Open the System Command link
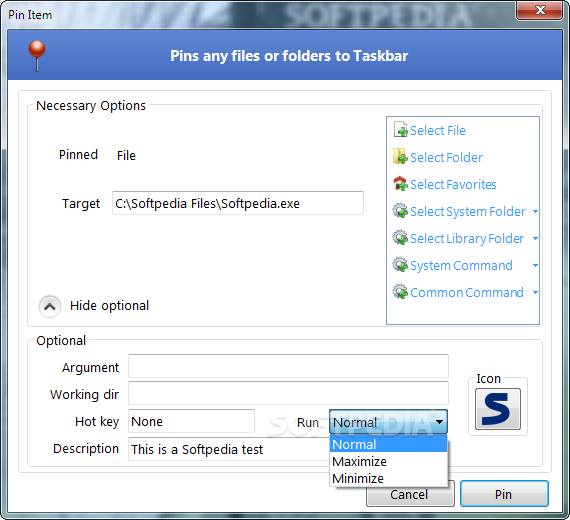570x520 pixels. (461, 265)
